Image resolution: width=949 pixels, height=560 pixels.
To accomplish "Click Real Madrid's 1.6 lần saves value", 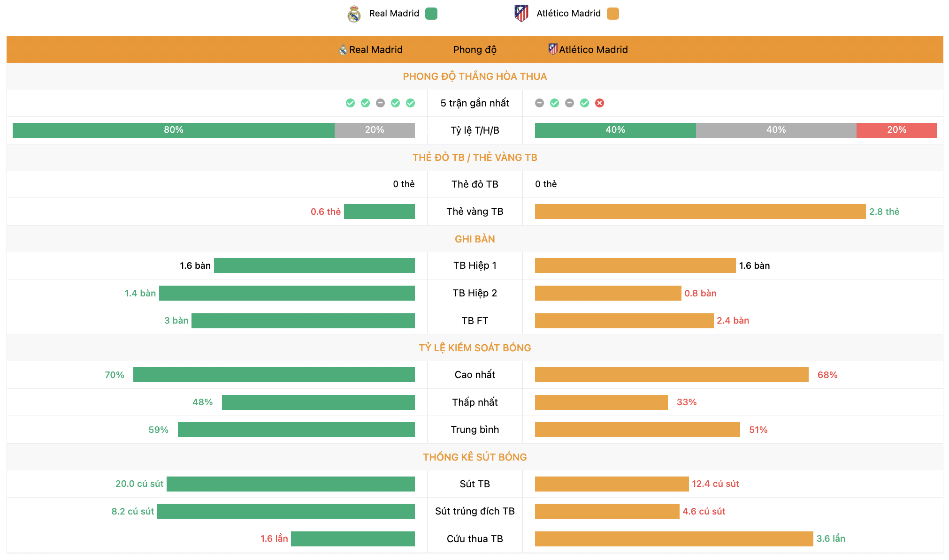I will [x=274, y=538].
